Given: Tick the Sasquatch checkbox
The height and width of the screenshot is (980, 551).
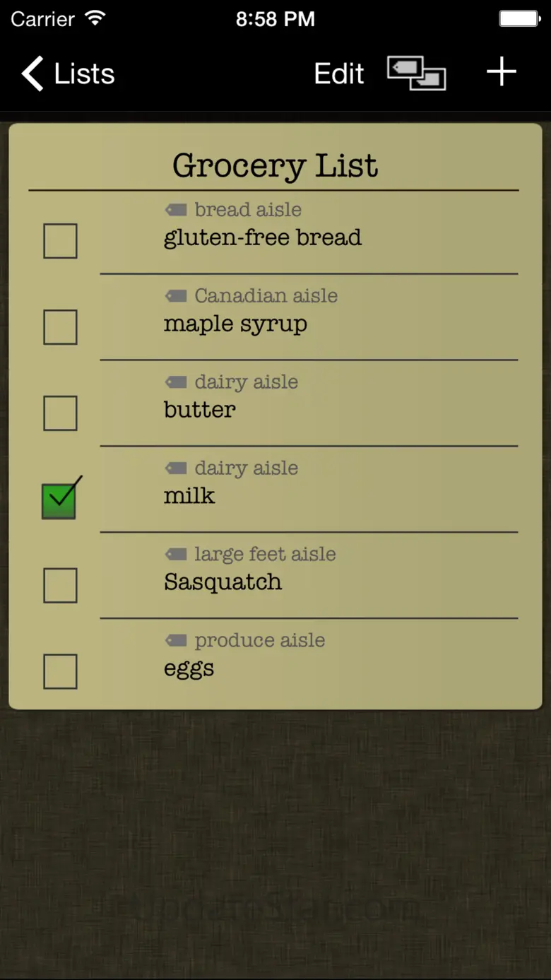Looking at the screenshot, I should coord(60,586).
